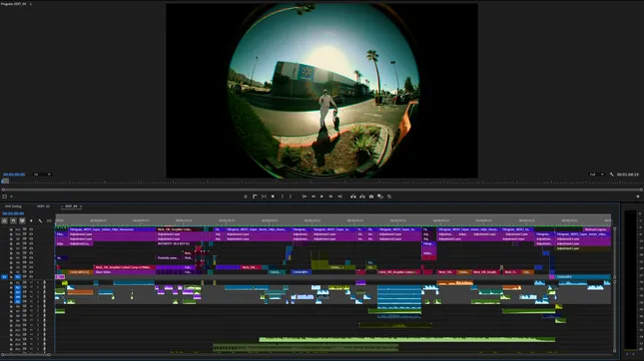Toggle V1 source patching
Screen dimensions: 644x361
(x=4, y=276)
